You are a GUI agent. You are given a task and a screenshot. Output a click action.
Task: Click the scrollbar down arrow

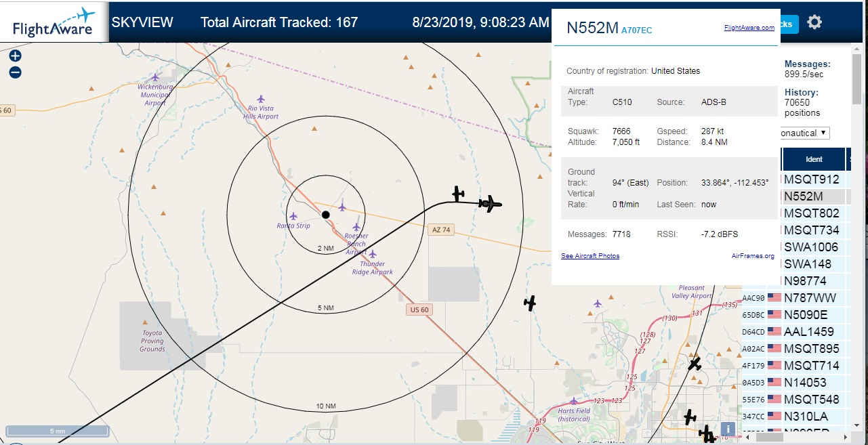point(857,425)
